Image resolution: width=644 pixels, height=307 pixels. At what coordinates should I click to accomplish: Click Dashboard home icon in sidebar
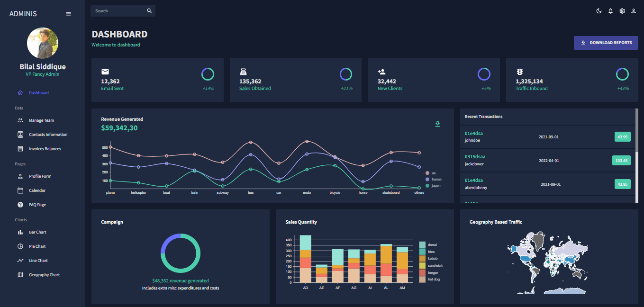click(20, 93)
